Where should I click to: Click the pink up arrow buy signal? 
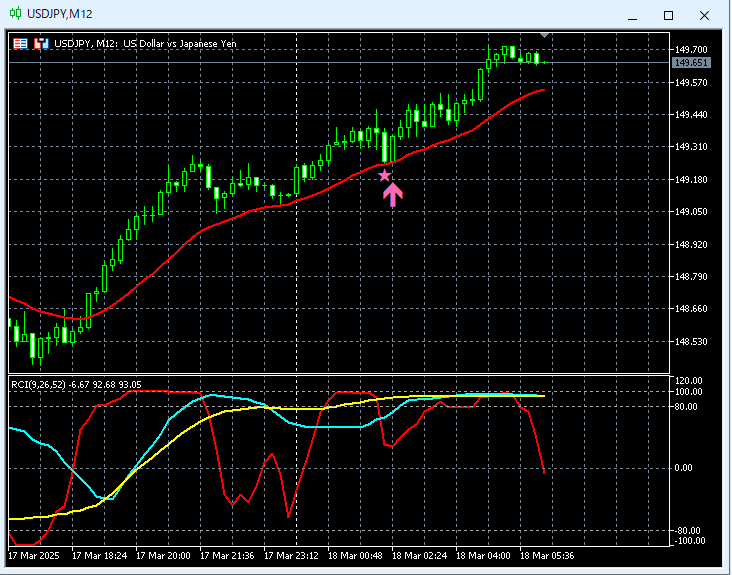(393, 195)
